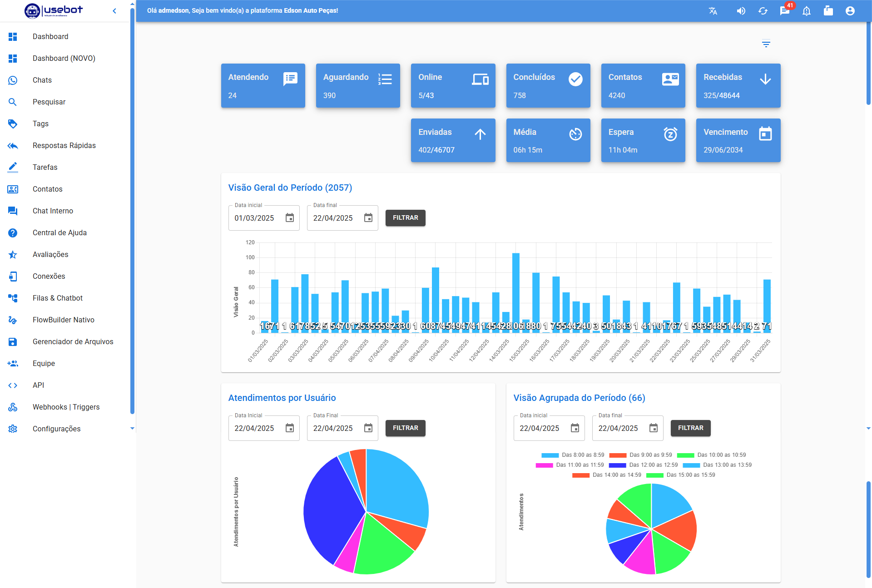Image resolution: width=872 pixels, height=588 pixels.
Task: Open the user account avatar icon
Action: (x=850, y=11)
